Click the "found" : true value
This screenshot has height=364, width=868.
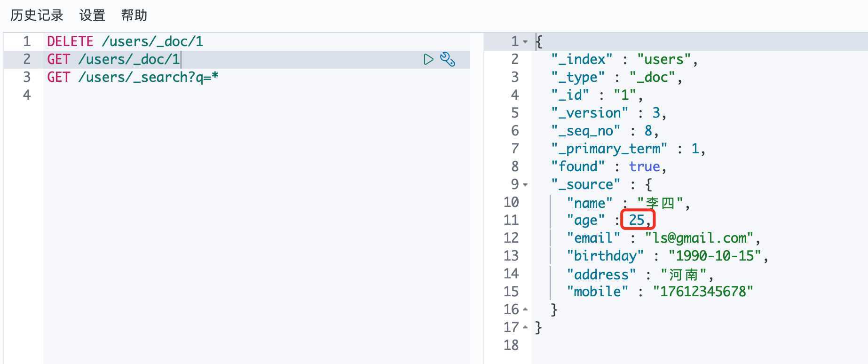pyautogui.click(x=644, y=166)
